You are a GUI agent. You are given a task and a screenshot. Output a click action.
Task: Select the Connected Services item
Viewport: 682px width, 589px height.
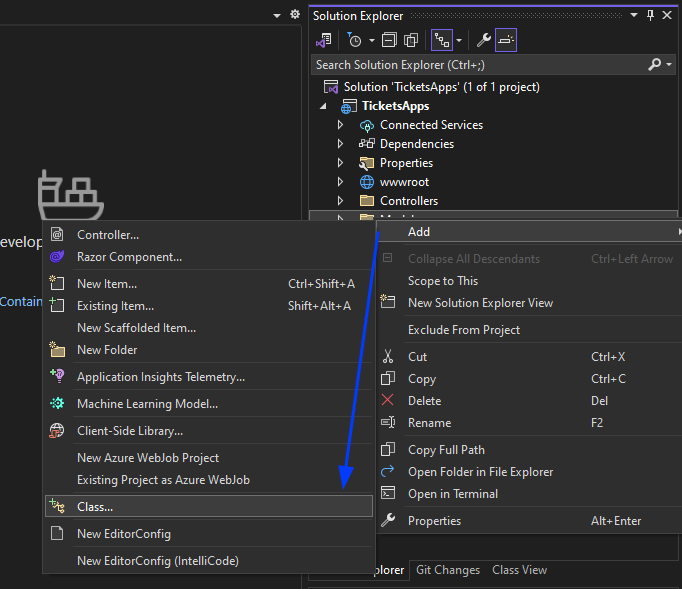click(x=431, y=125)
